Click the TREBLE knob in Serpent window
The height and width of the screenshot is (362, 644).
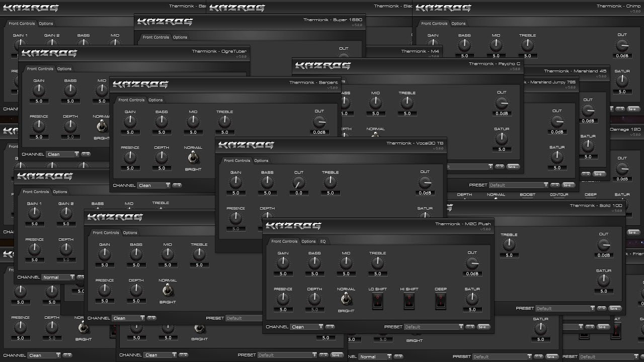[x=224, y=122]
